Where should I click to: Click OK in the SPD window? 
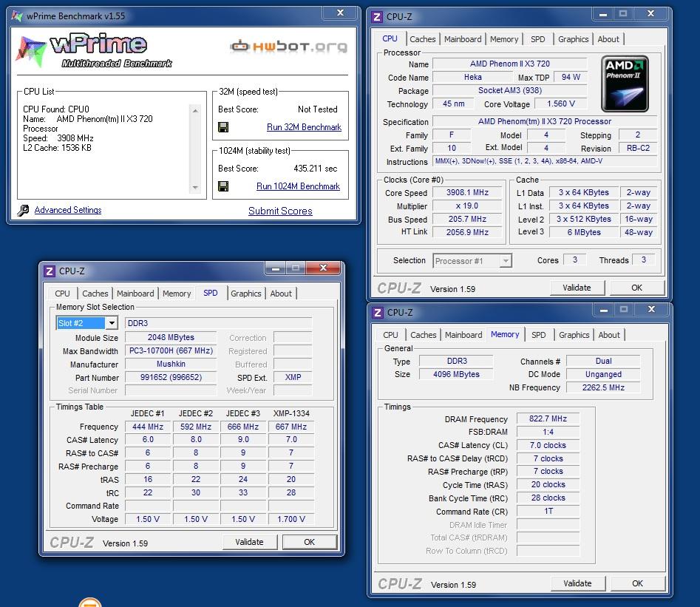click(x=310, y=542)
